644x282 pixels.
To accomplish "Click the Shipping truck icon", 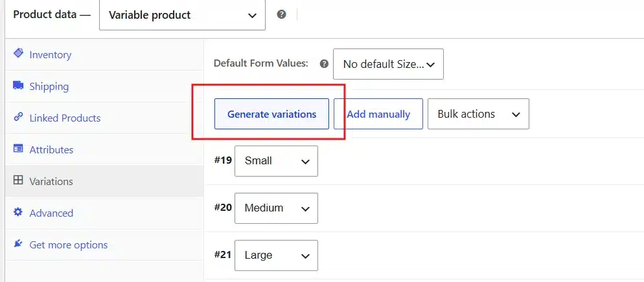I will click(18, 85).
